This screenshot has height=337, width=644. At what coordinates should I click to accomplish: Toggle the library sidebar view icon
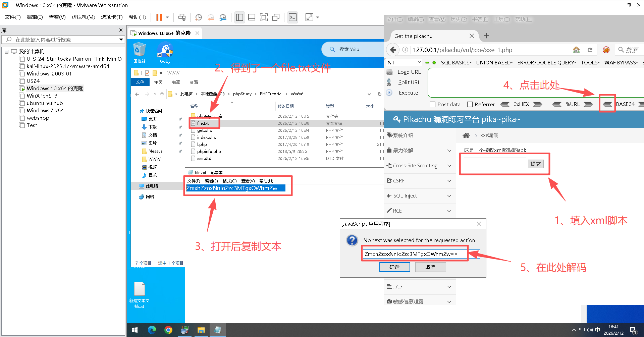tap(239, 17)
